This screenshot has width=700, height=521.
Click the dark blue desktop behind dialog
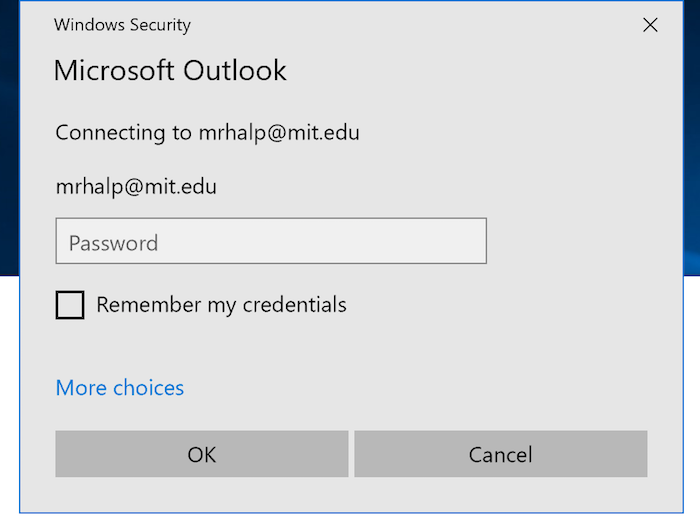(x=9, y=134)
